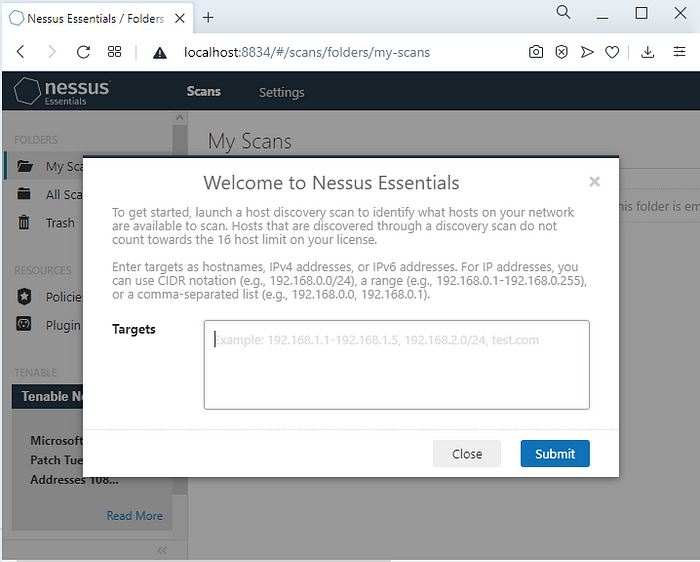This screenshot has height=562, width=700.
Task: Click the security warning triangle icon
Action: point(159,53)
